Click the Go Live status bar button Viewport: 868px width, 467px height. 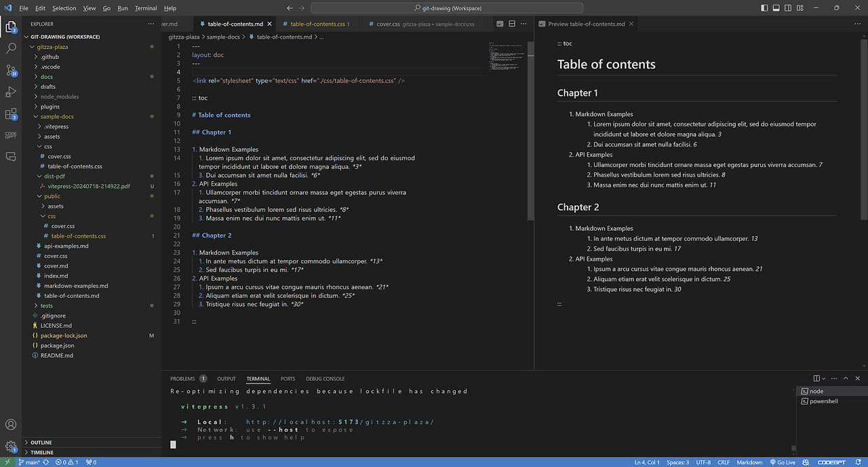(782, 462)
